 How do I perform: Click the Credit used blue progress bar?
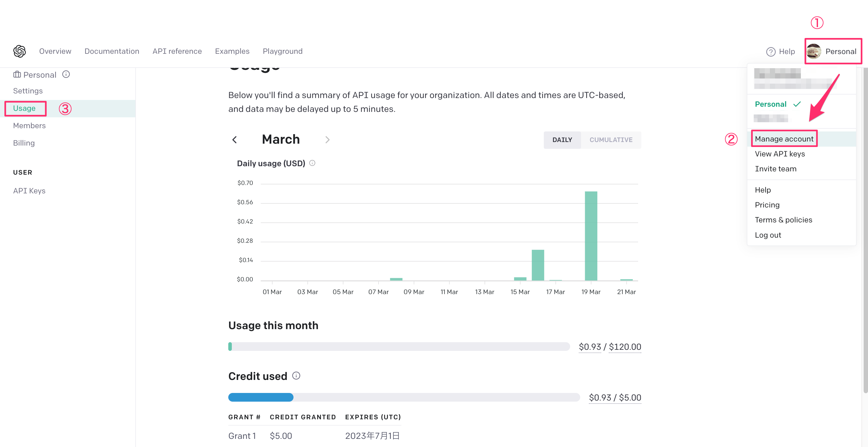[261, 397]
